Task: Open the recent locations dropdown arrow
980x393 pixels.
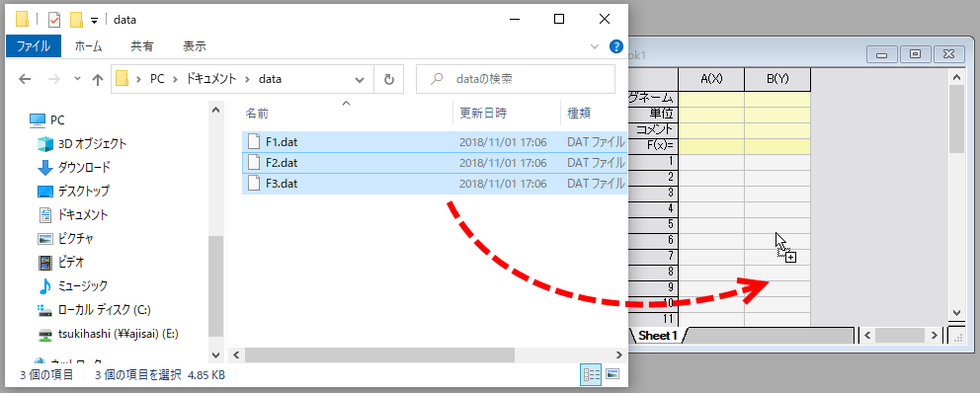Action: 77,79
